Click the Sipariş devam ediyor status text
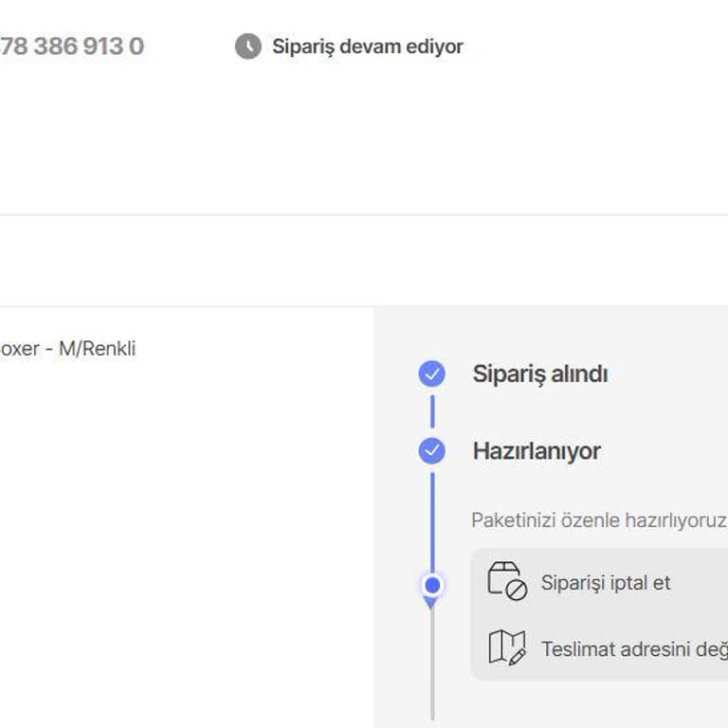The width and height of the screenshot is (728, 728). (x=367, y=46)
